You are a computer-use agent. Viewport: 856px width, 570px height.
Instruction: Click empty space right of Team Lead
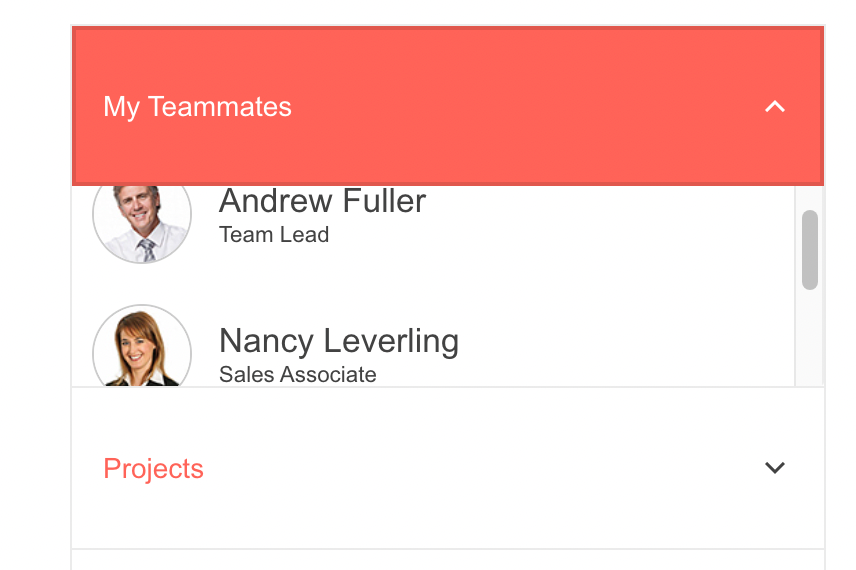click(x=550, y=236)
